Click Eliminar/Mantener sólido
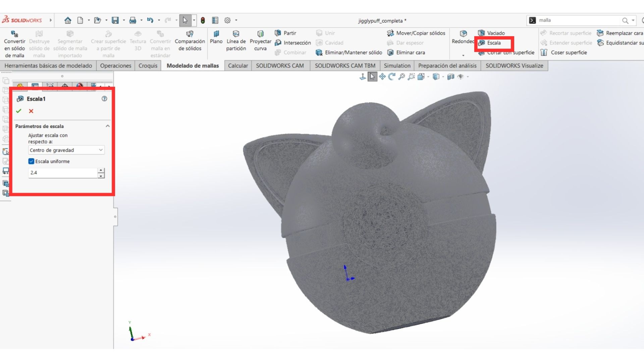The image size is (644, 362). (349, 53)
